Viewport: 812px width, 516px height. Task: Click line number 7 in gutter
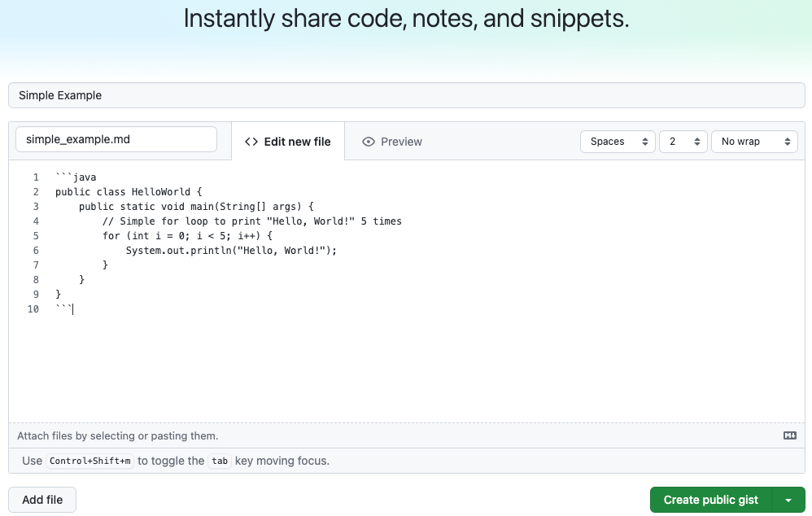[x=36, y=265]
